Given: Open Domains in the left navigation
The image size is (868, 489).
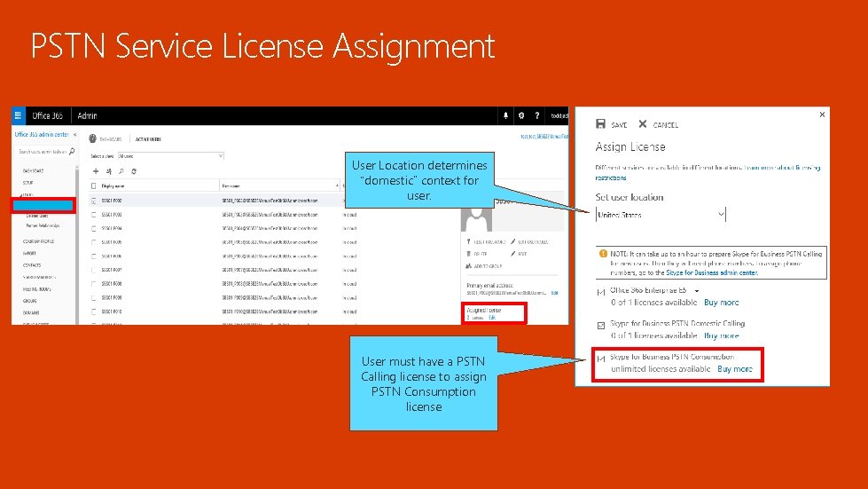Looking at the screenshot, I should (x=31, y=313).
